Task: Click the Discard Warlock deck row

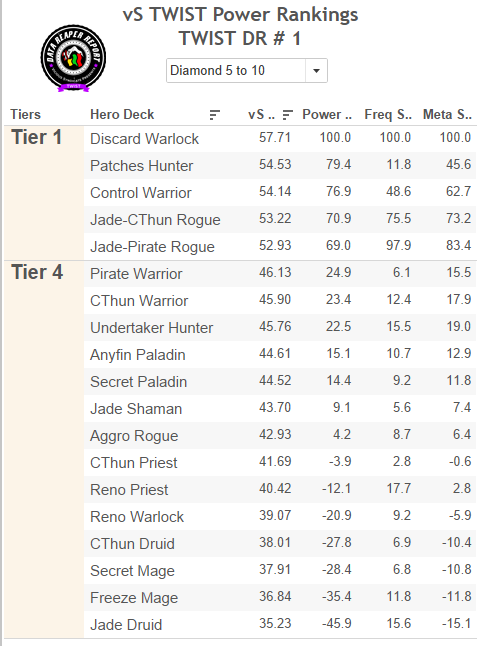Action: tap(280, 138)
